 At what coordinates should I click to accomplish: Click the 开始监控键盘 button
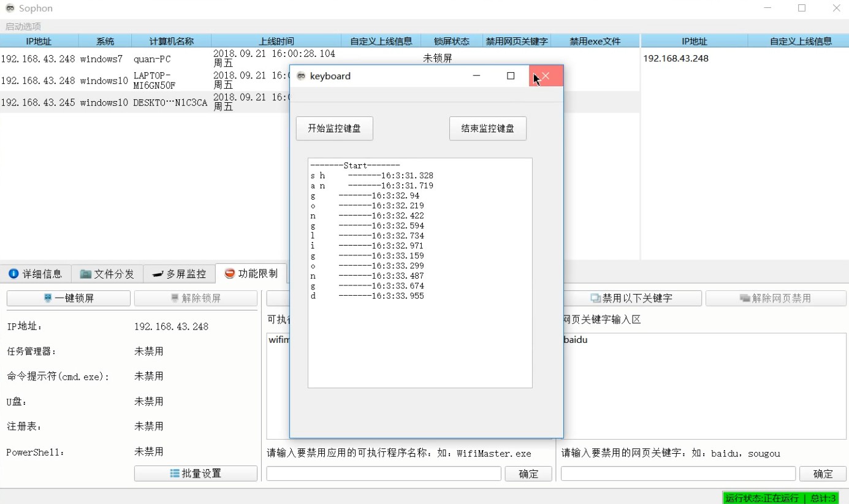(x=334, y=129)
